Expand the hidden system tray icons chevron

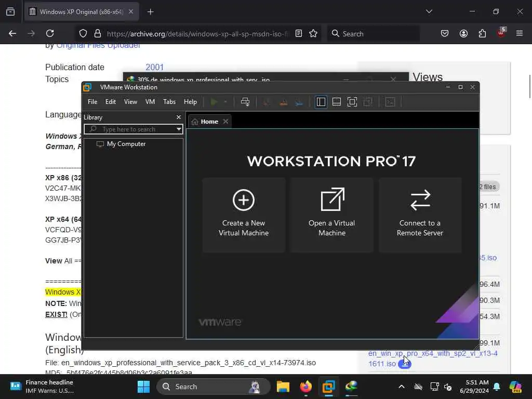tap(402, 387)
